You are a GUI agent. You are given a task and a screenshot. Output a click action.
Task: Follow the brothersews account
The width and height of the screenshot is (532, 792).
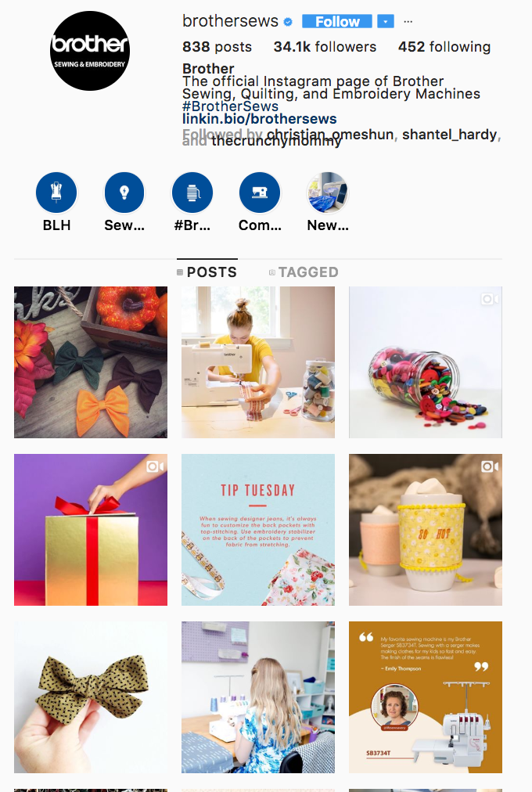point(337,22)
